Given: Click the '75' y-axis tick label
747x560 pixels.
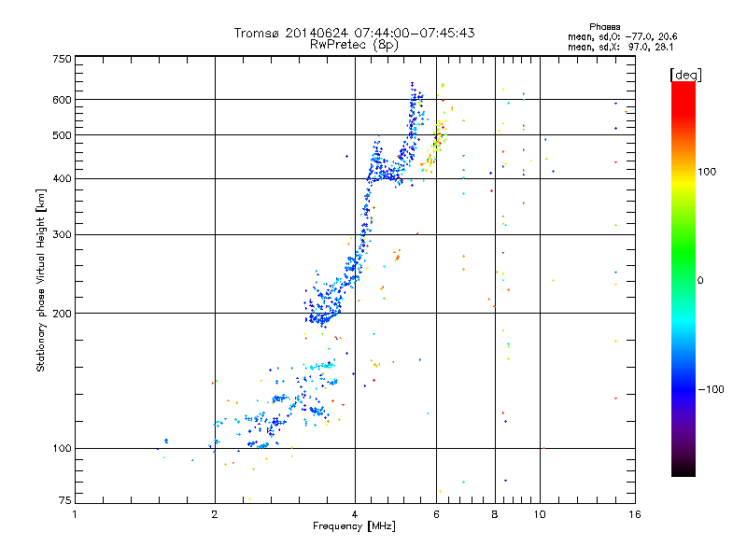Looking at the screenshot, I should pos(65,500).
